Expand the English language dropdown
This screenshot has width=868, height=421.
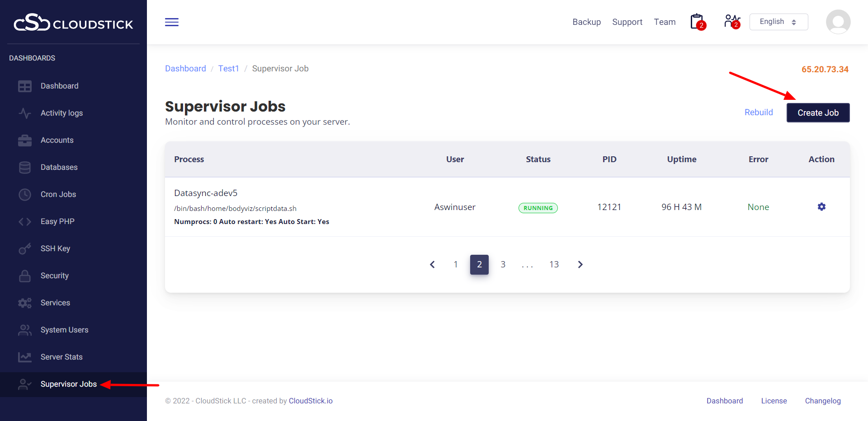click(778, 22)
